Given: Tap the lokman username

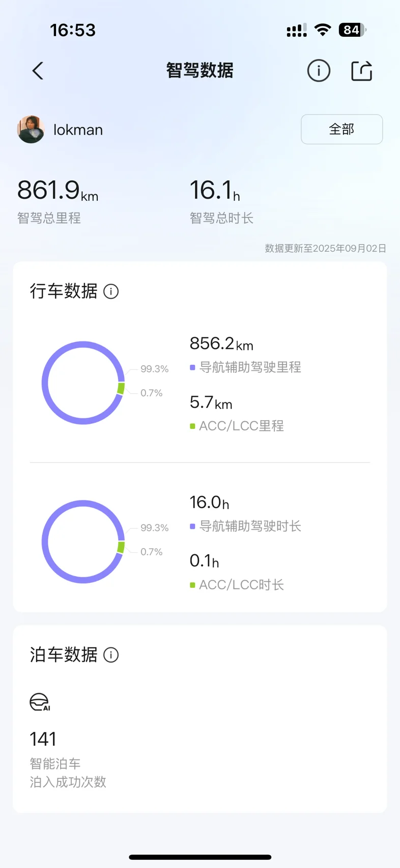Looking at the screenshot, I should point(78,130).
